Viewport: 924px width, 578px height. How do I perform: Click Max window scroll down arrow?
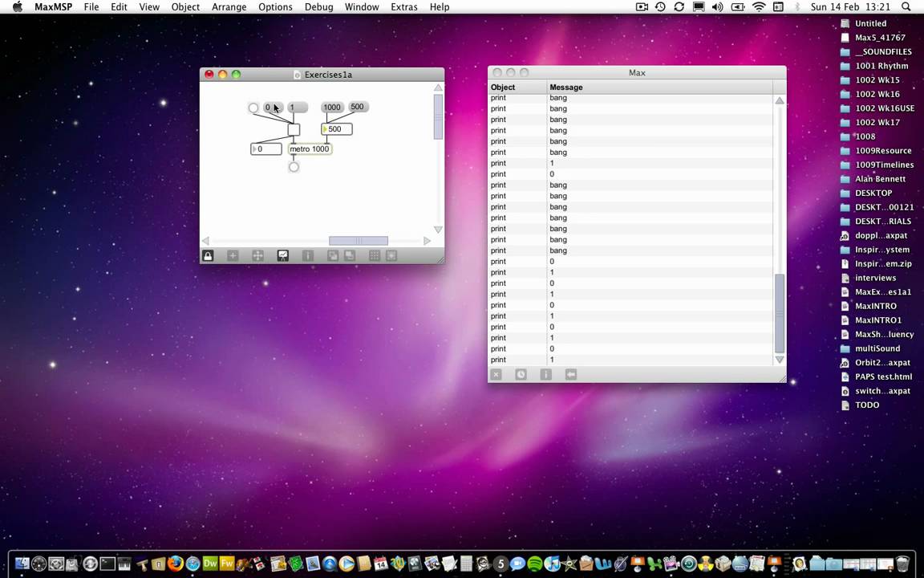pyautogui.click(x=780, y=359)
